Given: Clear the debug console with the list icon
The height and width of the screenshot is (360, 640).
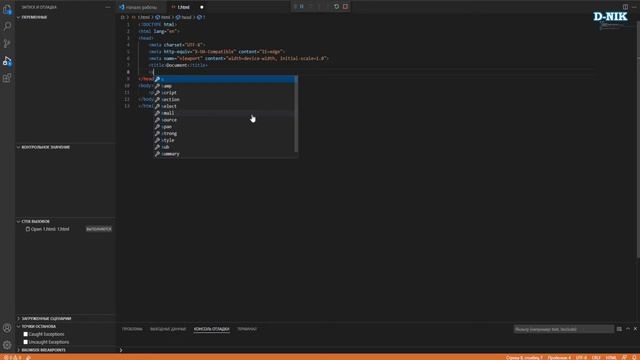Looking at the screenshot, I should (619, 329).
